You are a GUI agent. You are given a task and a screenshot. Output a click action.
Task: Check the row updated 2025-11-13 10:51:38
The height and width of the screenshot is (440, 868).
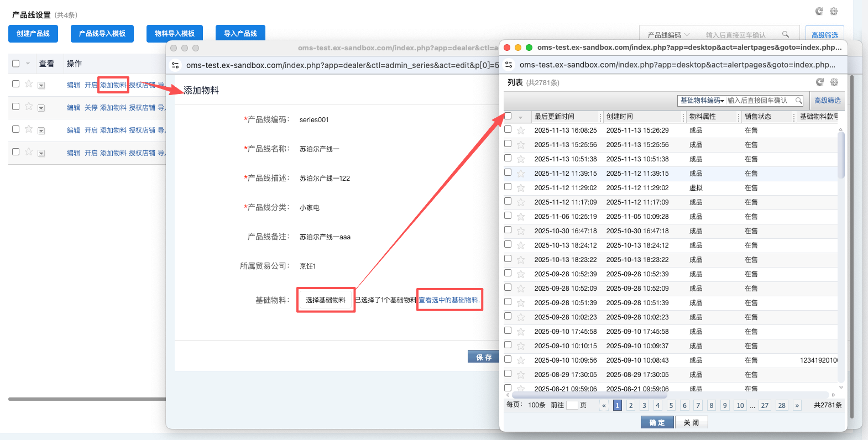(x=508, y=158)
